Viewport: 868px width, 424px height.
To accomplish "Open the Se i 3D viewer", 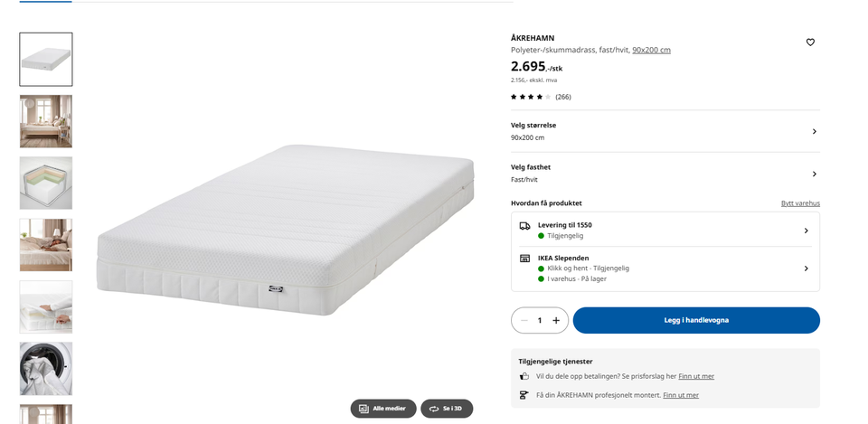I will pos(447,409).
